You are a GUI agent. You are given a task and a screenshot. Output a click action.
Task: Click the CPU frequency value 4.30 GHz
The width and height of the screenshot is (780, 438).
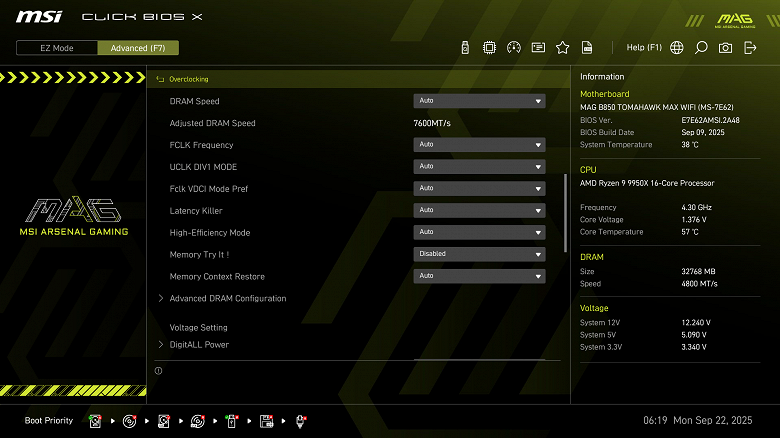click(x=696, y=208)
